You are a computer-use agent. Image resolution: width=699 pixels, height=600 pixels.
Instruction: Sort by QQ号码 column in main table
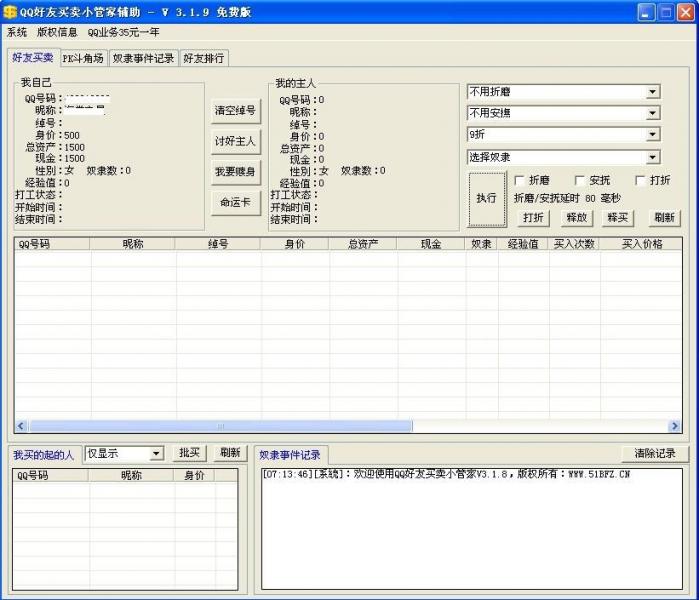52,244
